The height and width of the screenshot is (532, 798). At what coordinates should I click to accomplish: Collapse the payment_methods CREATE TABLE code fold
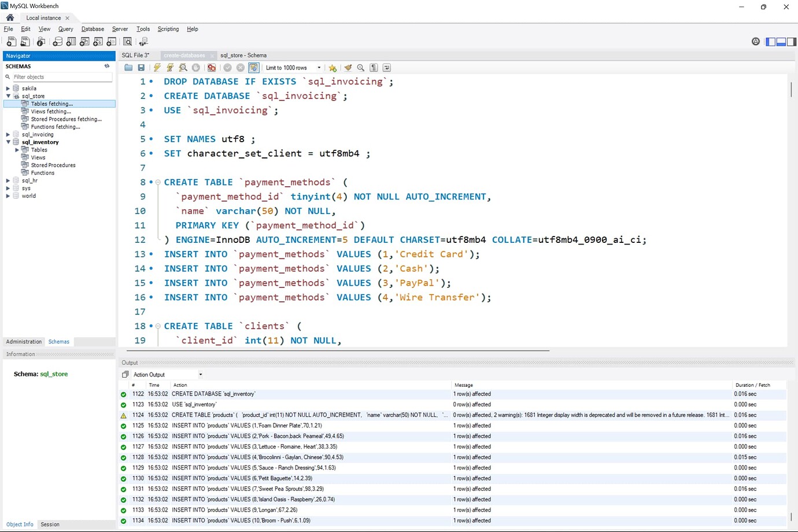(x=158, y=182)
